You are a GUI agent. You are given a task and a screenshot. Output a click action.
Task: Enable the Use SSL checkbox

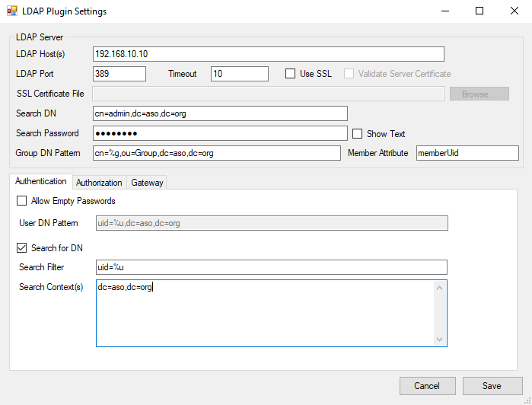point(290,74)
